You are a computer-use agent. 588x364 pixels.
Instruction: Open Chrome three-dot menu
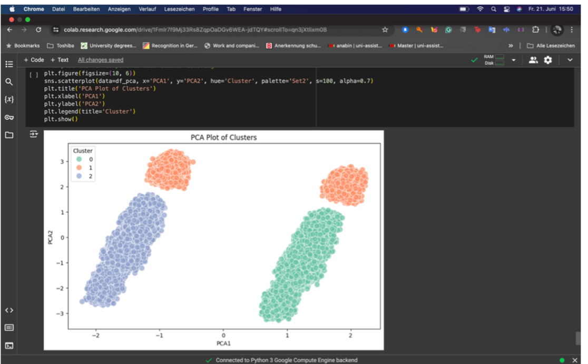pyautogui.click(x=572, y=29)
